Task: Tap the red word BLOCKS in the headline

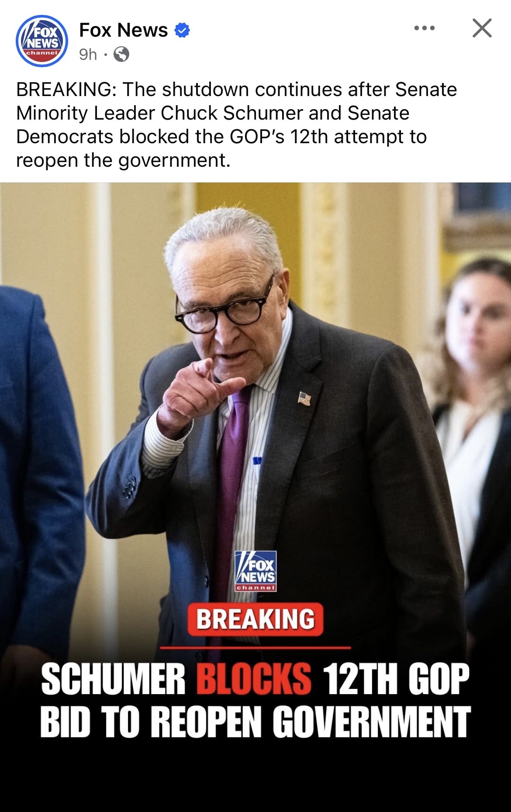Action: [254, 678]
